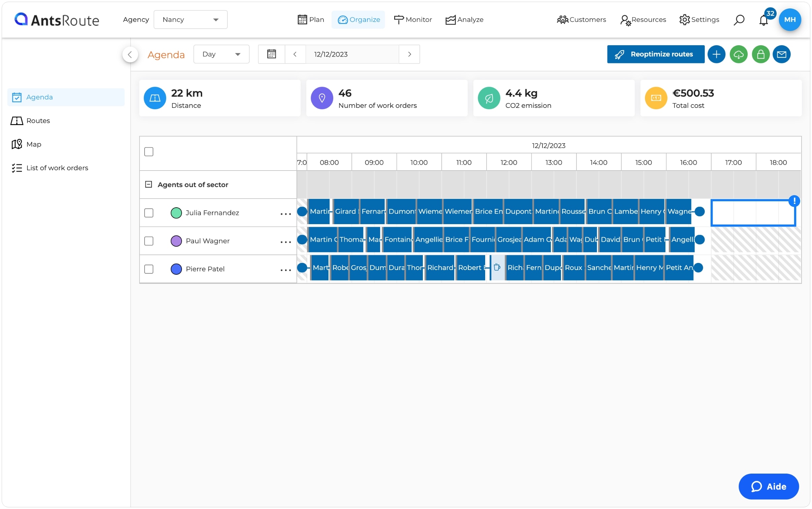The height and width of the screenshot is (509, 812).
Task: Click Pierre Patel blue color circle
Action: tap(176, 269)
